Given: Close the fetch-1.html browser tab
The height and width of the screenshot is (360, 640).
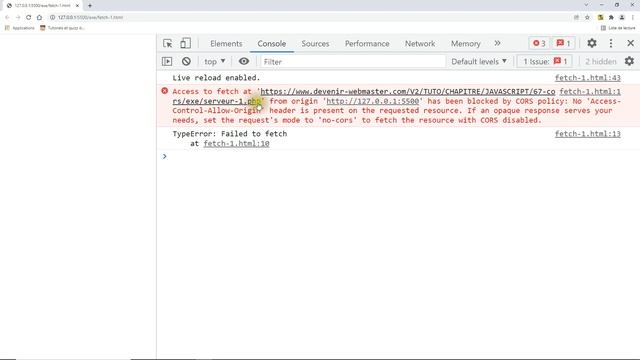Looking at the screenshot, I should coord(77,6).
